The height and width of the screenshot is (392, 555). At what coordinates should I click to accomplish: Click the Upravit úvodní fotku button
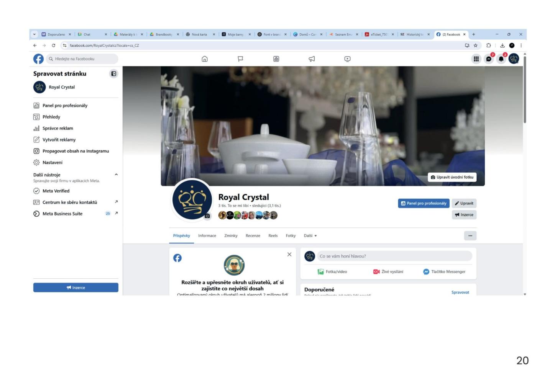pos(452,177)
